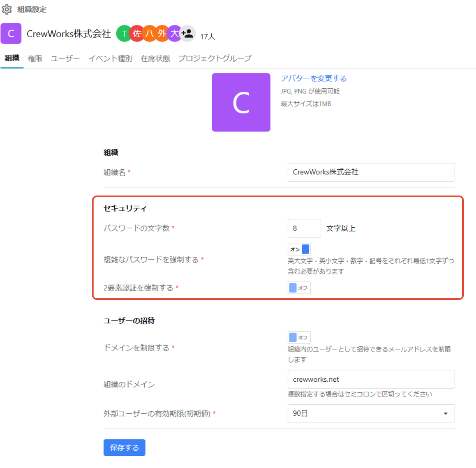Viewport: 476px width, 468px height.
Task: Switch to the プロジェクトグループ tab
Action: coord(215,58)
